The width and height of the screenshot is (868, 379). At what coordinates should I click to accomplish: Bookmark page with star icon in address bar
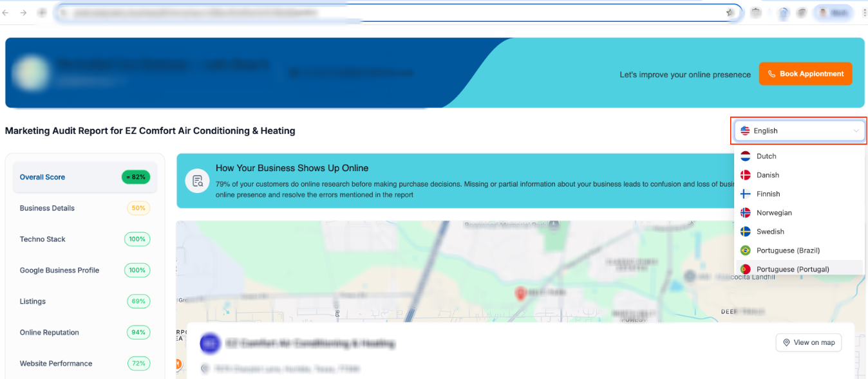point(730,12)
